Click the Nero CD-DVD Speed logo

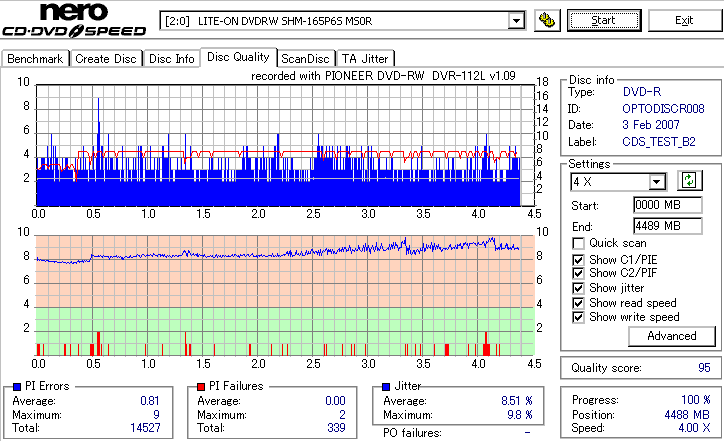(x=74, y=20)
